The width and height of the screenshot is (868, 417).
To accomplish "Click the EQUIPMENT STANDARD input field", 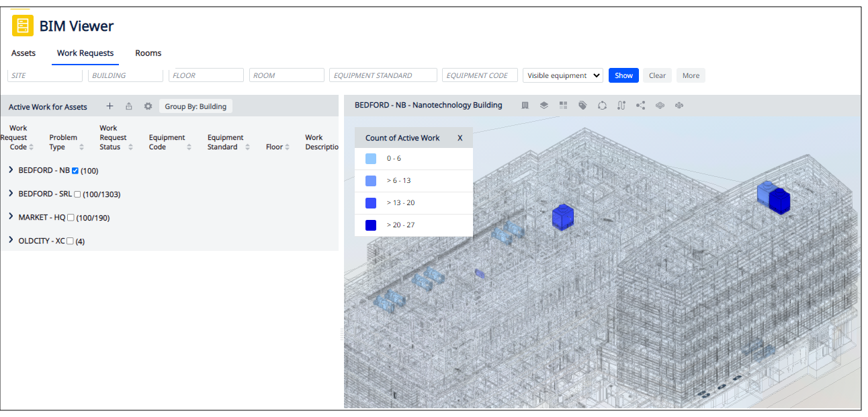I will (x=383, y=75).
